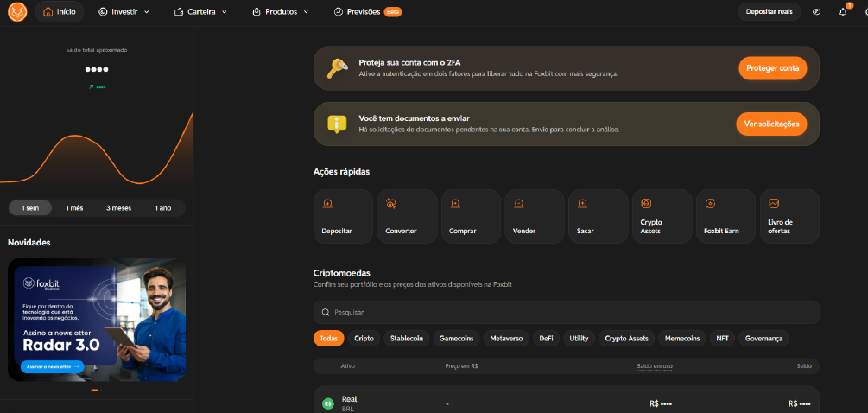Select the 1 mês chart range
868x413 pixels.
[x=74, y=208]
